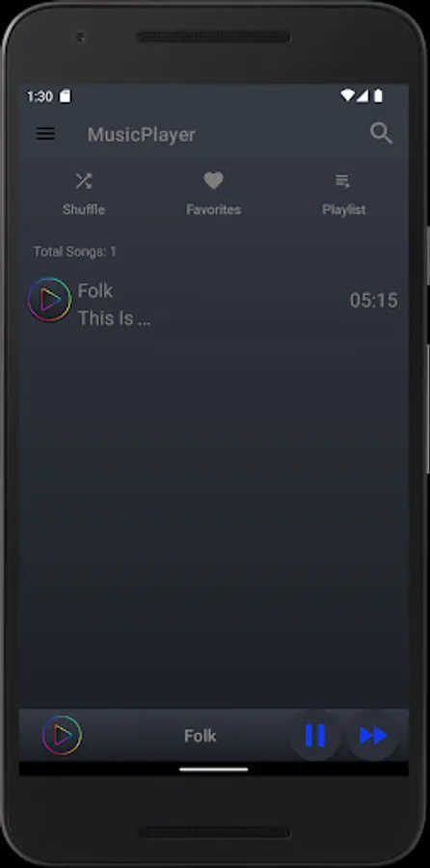The image size is (430, 868).
Task: Click the 05:15 song duration
Action: click(373, 300)
